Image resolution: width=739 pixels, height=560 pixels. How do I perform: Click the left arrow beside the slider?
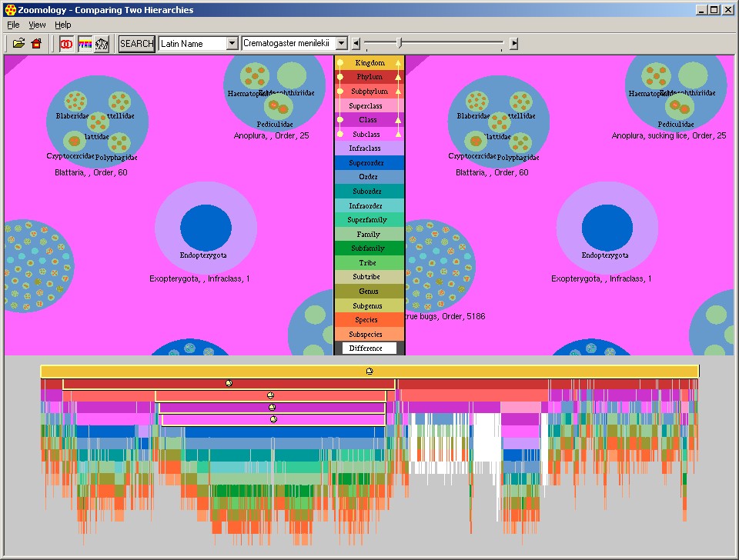(356, 44)
